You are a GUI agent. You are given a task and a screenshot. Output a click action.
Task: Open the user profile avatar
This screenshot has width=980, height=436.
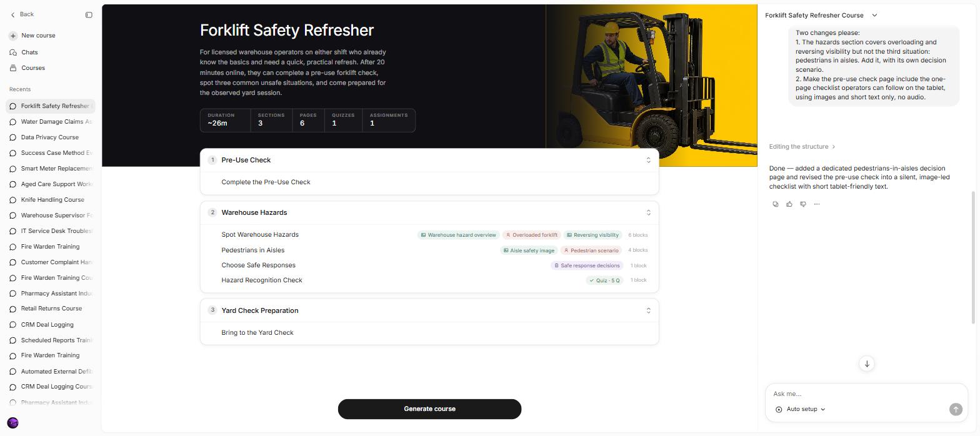pyautogui.click(x=12, y=423)
